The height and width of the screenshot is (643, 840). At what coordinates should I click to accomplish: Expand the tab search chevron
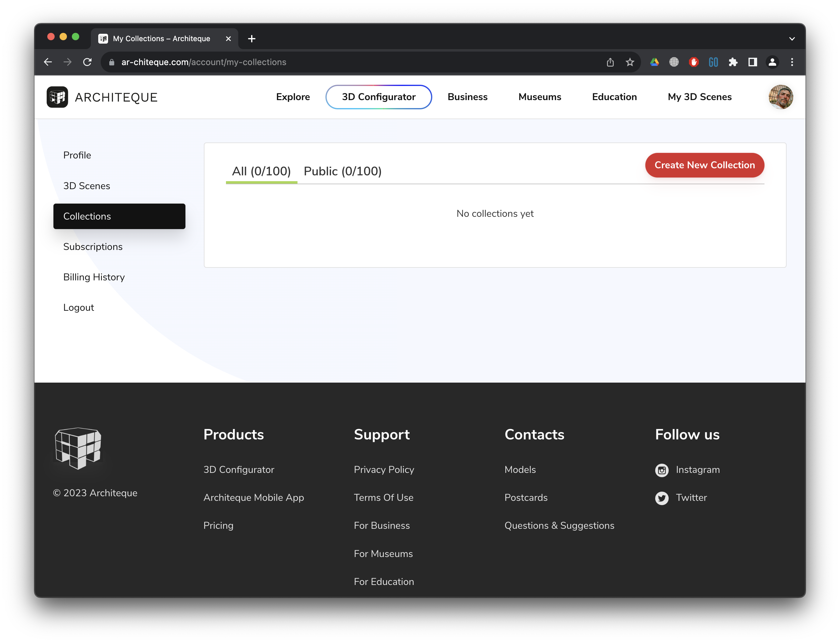(792, 39)
